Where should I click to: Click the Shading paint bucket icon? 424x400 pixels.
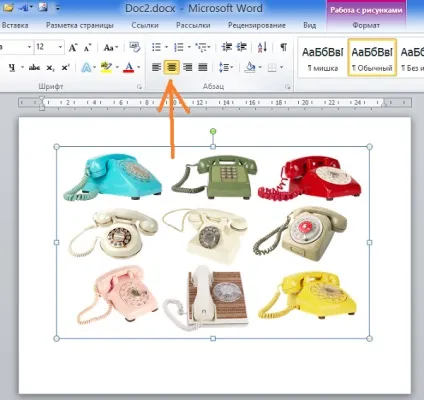point(250,67)
